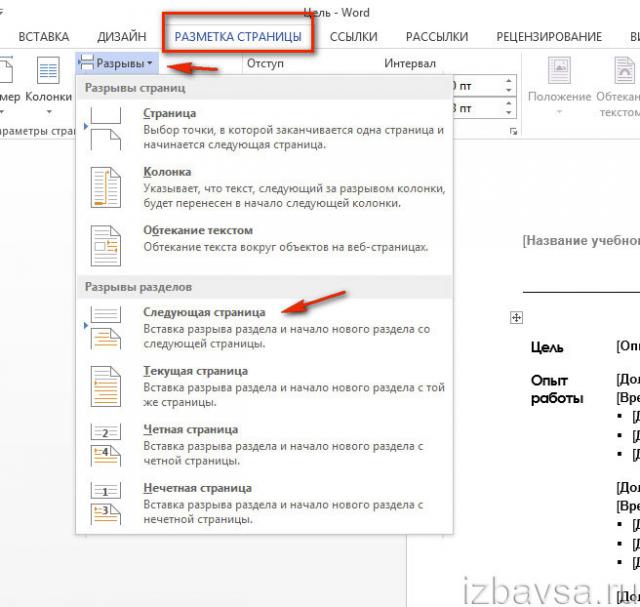
Task: Go to the ССЫЛКИ tab
Action: 354,37
